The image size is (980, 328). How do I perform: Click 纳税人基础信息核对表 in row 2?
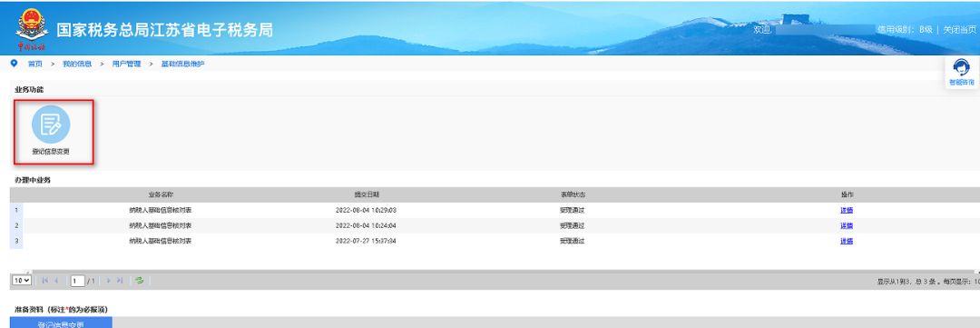(161, 225)
